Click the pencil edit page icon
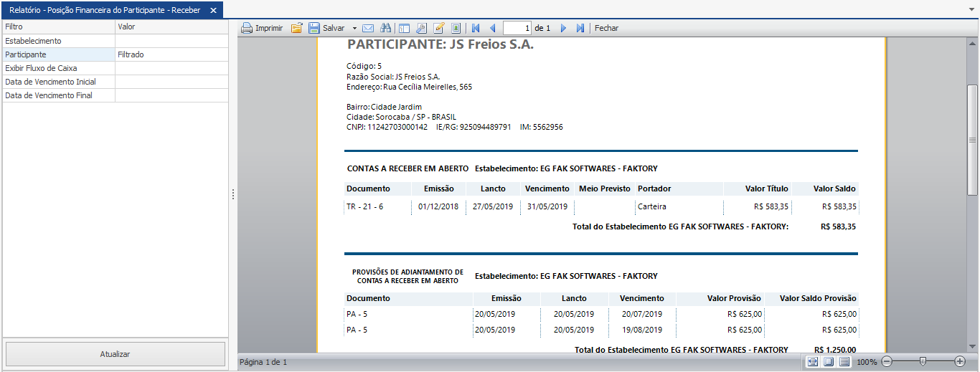Screen dimensions: 980x372 [x=438, y=28]
